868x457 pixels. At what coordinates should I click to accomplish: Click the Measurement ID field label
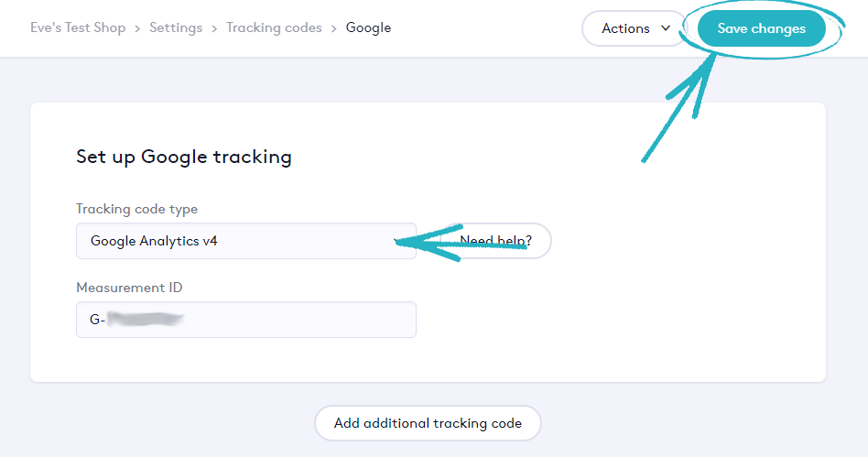tap(129, 288)
